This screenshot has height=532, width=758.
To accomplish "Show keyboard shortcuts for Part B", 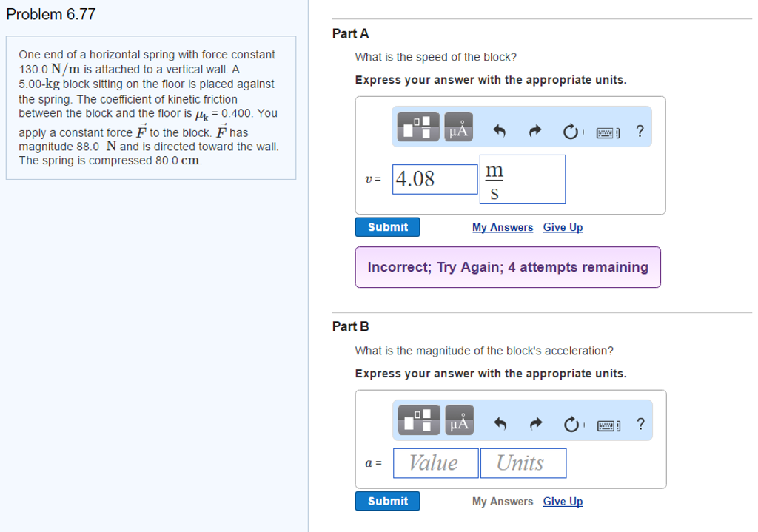I will [611, 425].
